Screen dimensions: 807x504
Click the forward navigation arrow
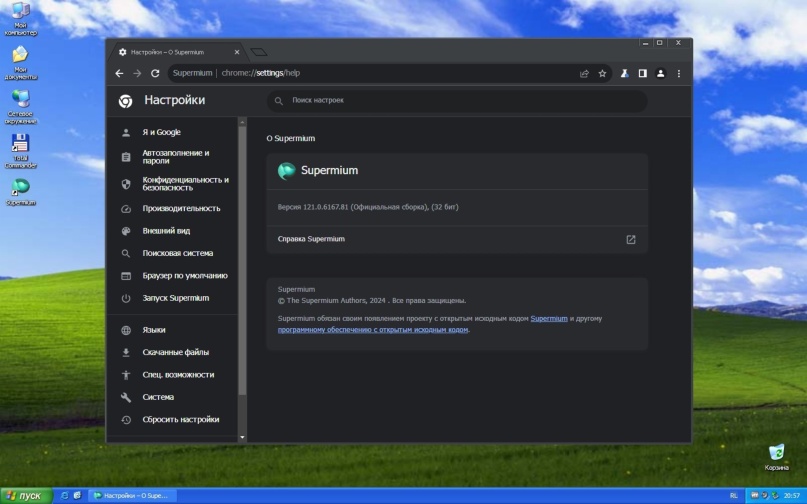(x=137, y=73)
